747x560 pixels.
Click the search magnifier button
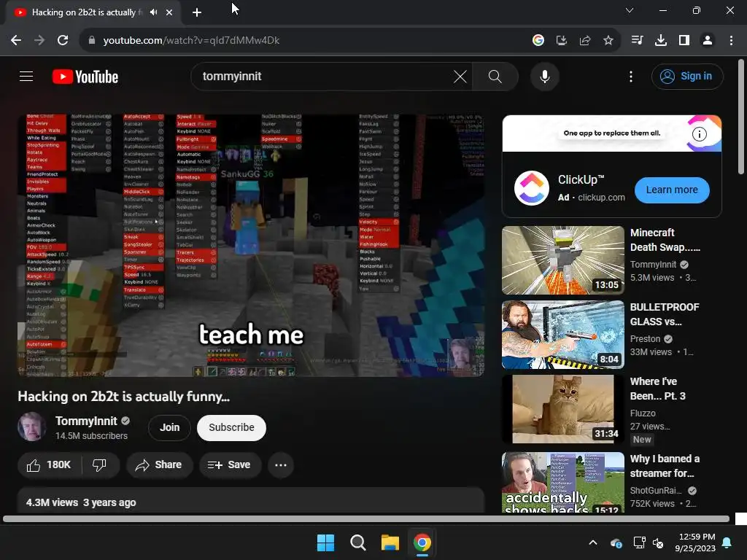pyautogui.click(x=495, y=76)
